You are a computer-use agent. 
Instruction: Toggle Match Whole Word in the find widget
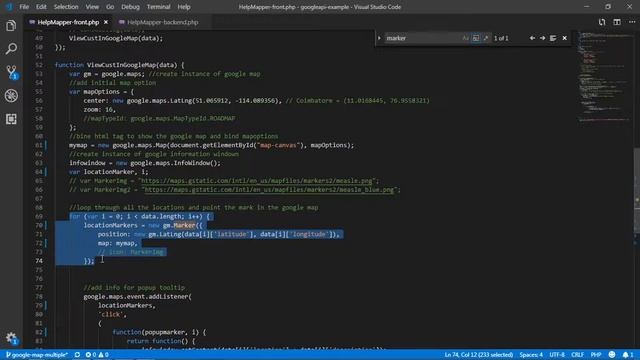[476, 38]
